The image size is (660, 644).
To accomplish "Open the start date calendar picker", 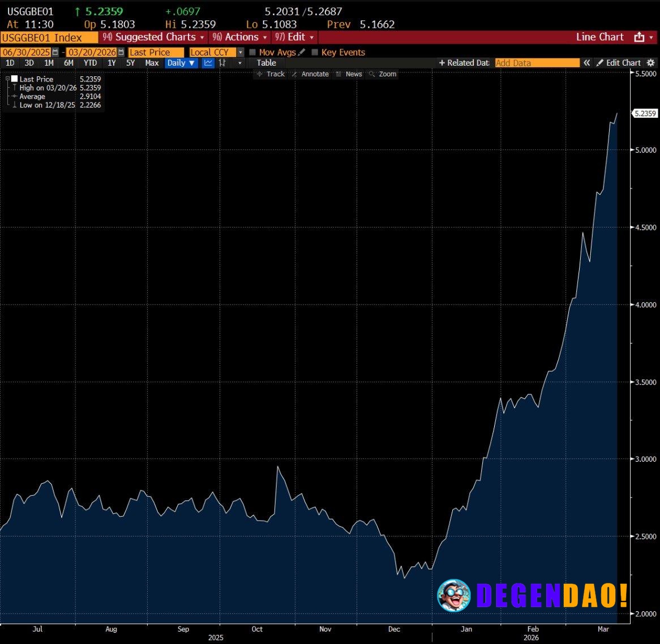I will click(x=55, y=51).
